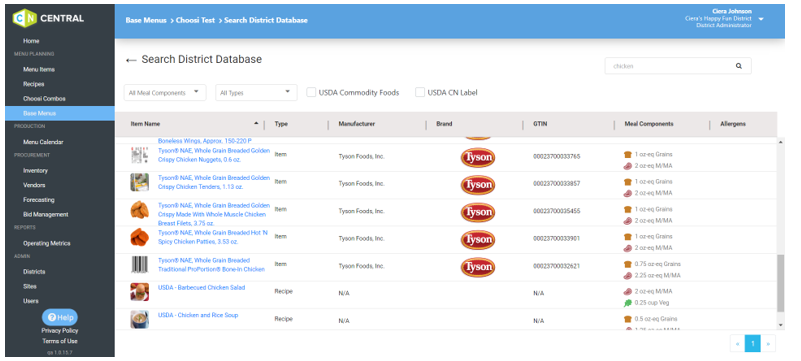Click the vegetable icon in the Barbecued Chicken Salad row
The height and width of the screenshot is (361, 801).
[x=628, y=303]
